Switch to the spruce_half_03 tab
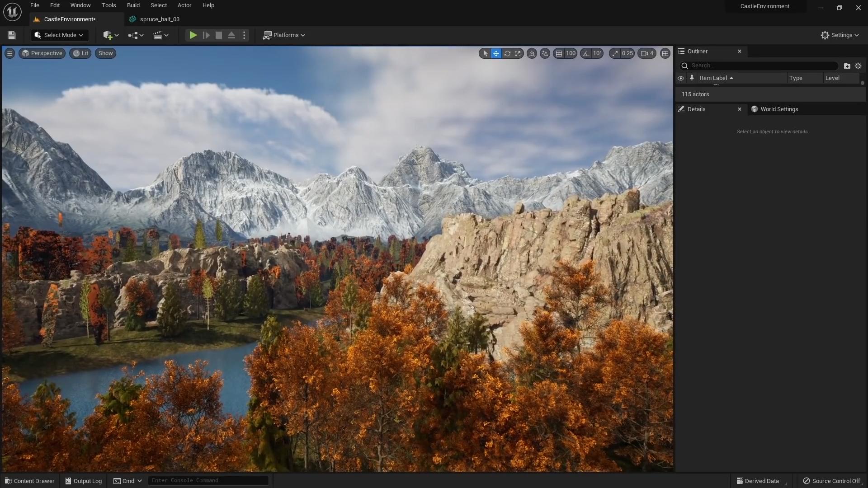 (159, 19)
